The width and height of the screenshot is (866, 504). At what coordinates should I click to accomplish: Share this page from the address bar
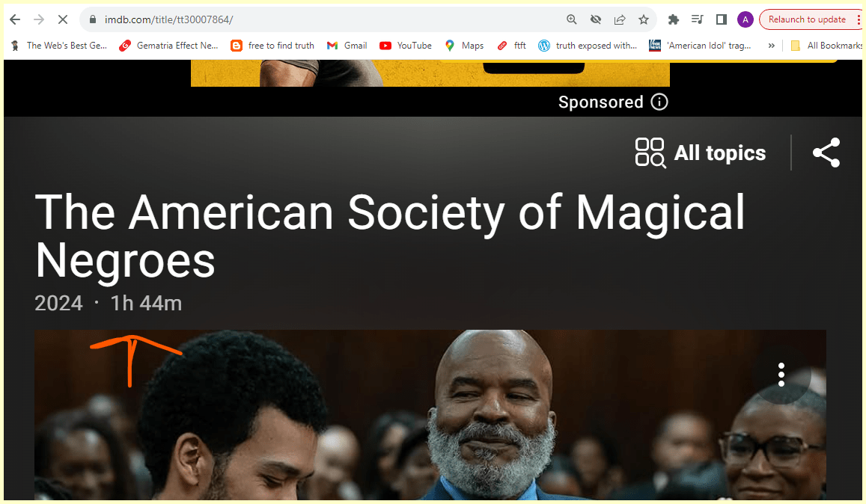coord(620,20)
